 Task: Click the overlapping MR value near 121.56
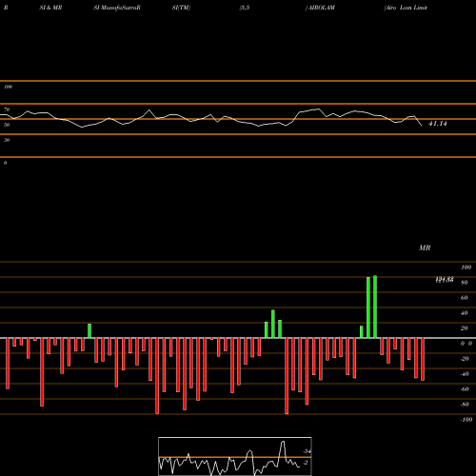coord(445,280)
